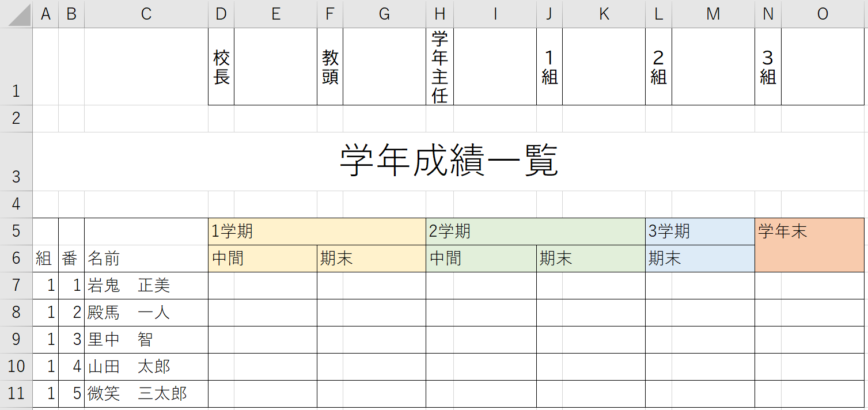868x410 pixels.
Task: Click the name cell 微笑 三太郎
Action: click(146, 394)
